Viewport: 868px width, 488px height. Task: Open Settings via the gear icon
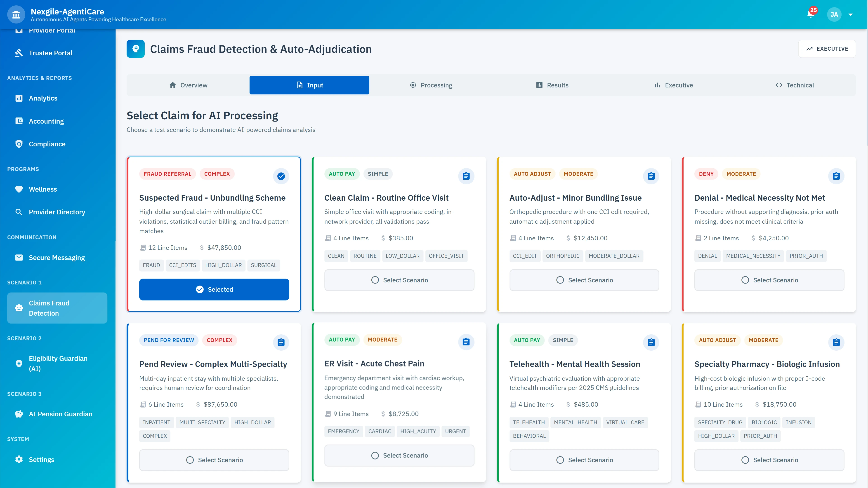(x=19, y=459)
